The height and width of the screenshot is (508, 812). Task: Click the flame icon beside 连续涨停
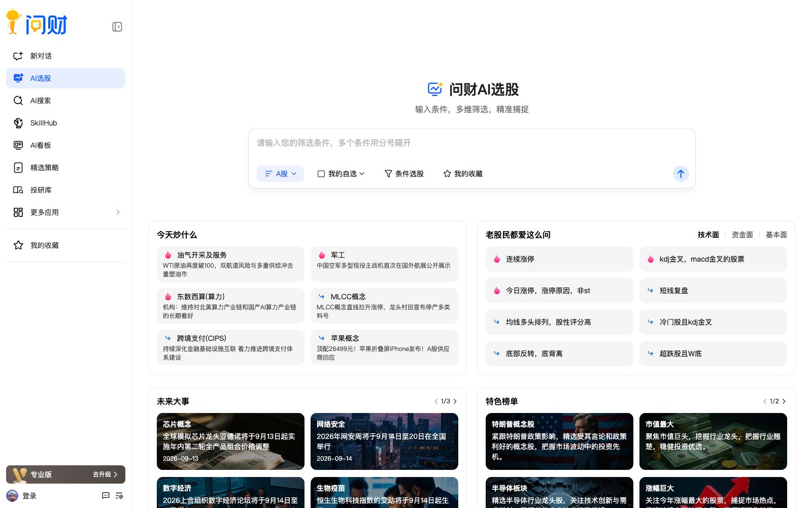[497, 259]
